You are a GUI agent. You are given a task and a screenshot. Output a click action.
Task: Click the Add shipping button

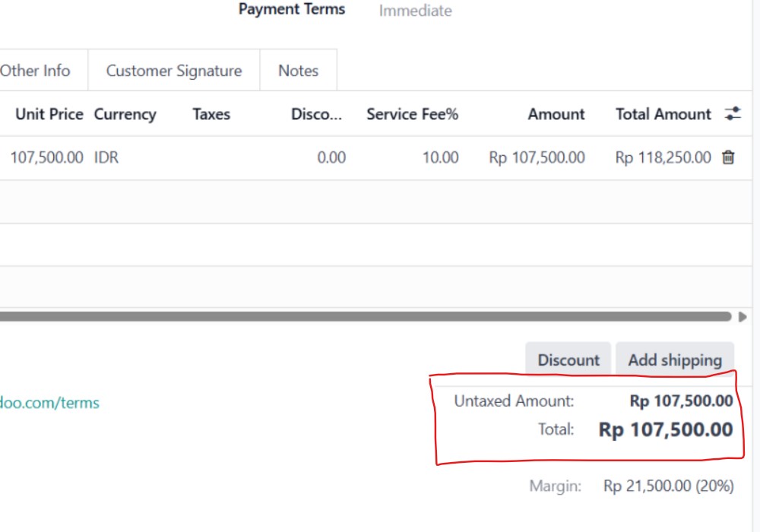(675, 360)
